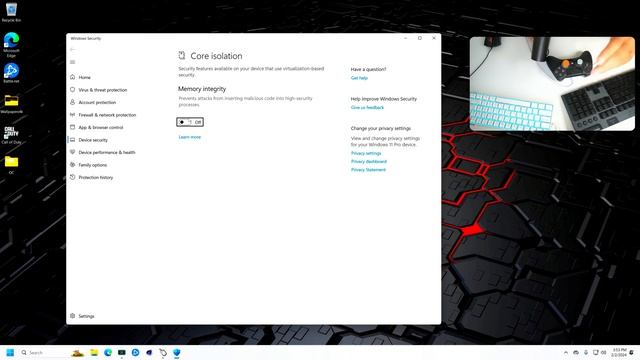This screenshot has height=360, width=640.
Task: Open the Privacy dashboard link
Action: pos(369,162)
